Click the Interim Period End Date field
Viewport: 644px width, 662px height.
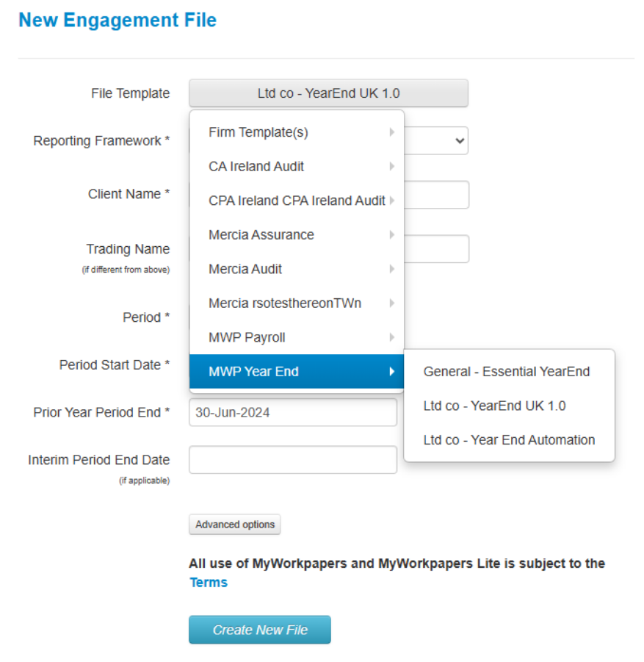pyautogui.click(x=292, y=460)
